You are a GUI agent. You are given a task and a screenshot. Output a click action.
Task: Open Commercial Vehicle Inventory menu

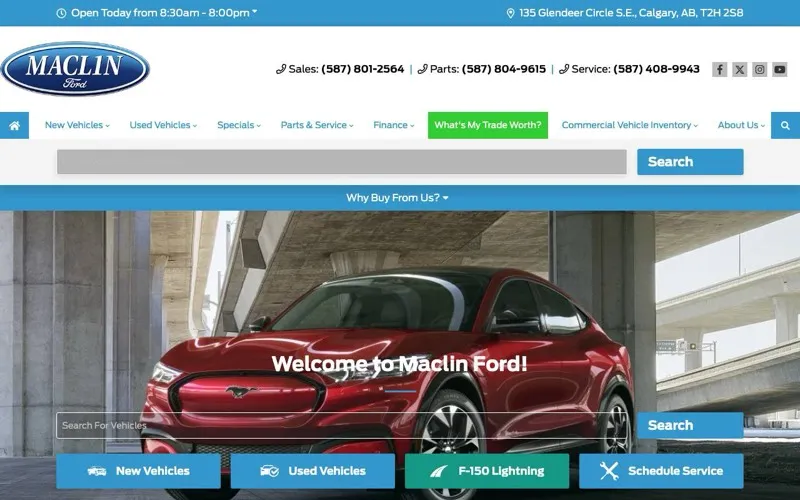click(x=630, y=125)
